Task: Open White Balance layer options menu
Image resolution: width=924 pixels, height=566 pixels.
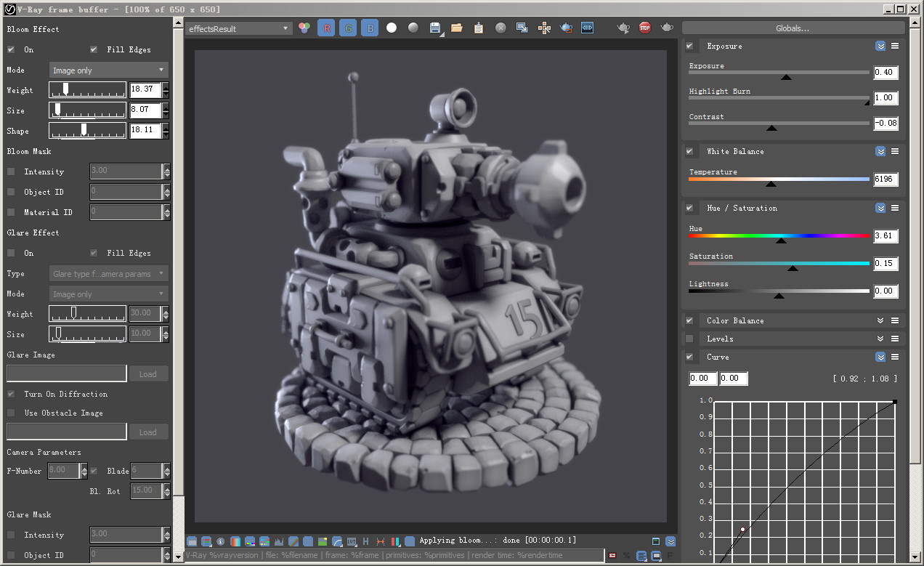Action: 895,151
